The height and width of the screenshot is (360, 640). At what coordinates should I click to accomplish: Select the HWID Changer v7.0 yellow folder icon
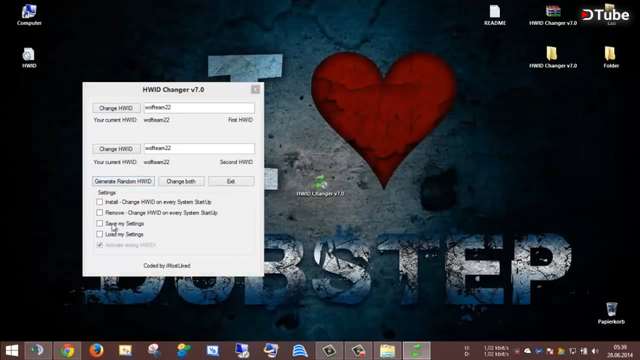coord(553,57)
